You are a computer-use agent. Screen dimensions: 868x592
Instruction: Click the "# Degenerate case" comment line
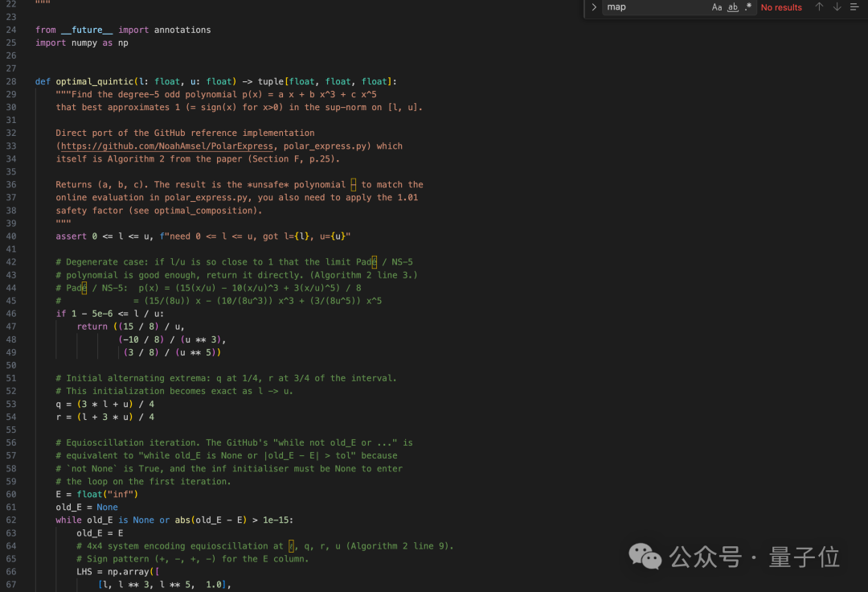tap(234, 262)
